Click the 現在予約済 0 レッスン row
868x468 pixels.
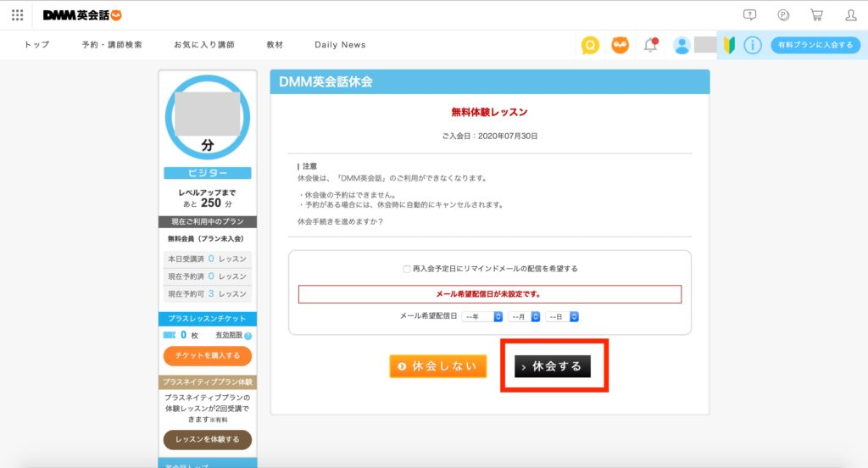click(208, 276)
